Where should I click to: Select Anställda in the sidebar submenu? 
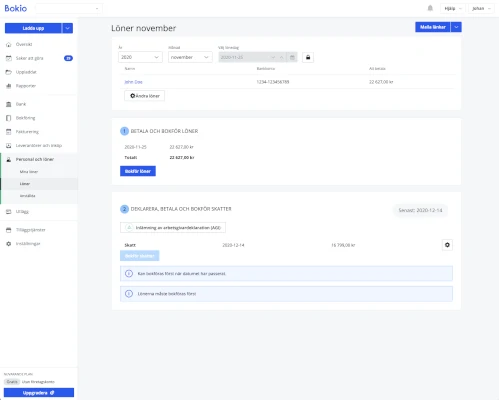coord(27,196)
